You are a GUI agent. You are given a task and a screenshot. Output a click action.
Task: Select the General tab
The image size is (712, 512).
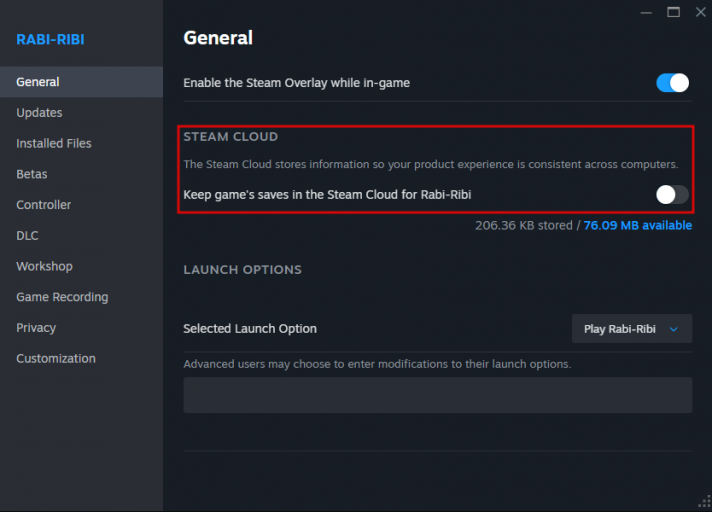tap(38, 82)
